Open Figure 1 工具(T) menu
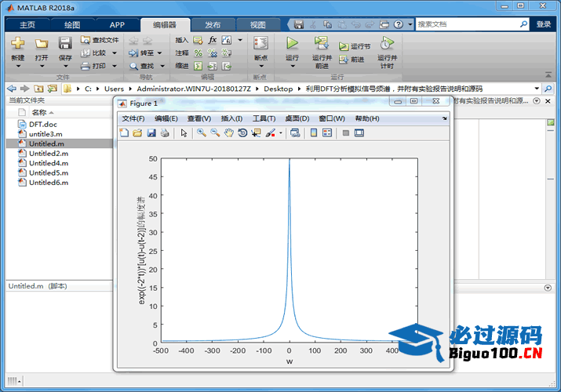 coord(264,118)
